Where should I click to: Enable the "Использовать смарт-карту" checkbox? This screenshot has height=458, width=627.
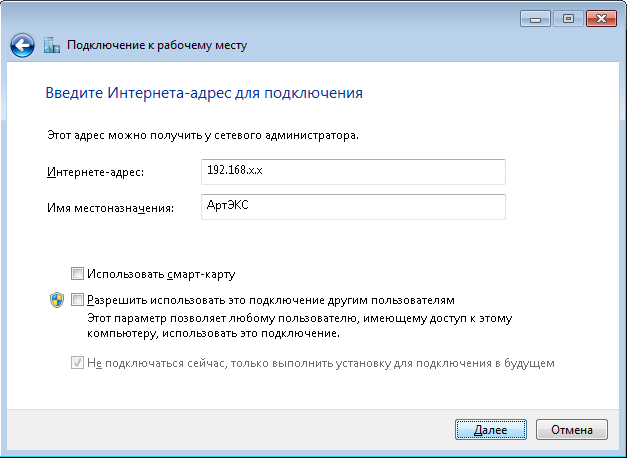tap(77, 274)
